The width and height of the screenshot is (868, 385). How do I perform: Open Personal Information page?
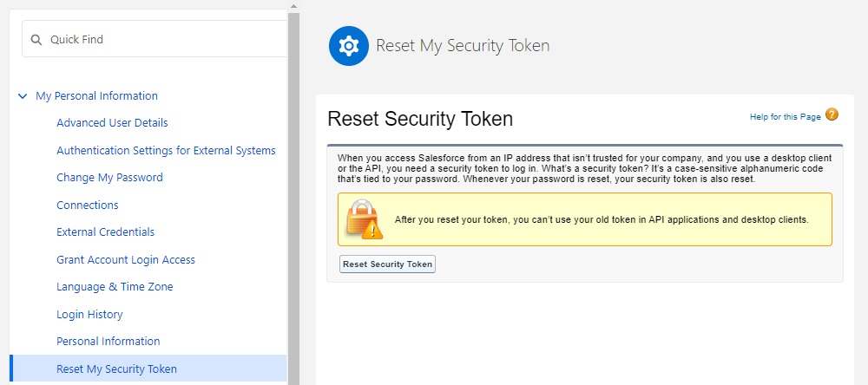(108, 342)
